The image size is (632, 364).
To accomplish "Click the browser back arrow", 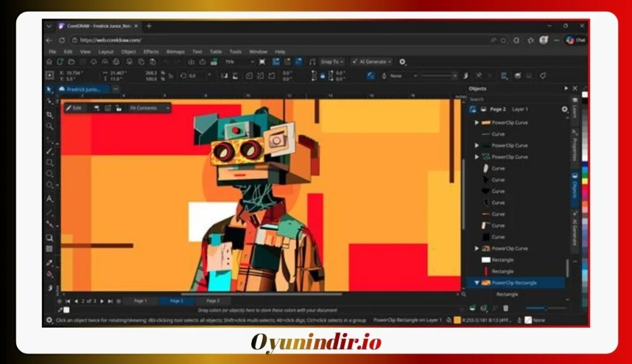I will pyautogui.click(x=49, y=40).
